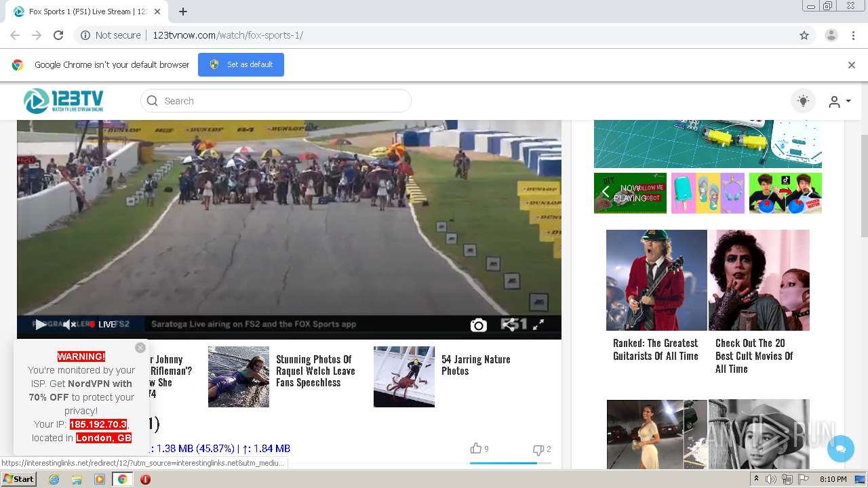Click the red LIVE indicator
Viewport: 868px width, 488px height.
(102, 325)
